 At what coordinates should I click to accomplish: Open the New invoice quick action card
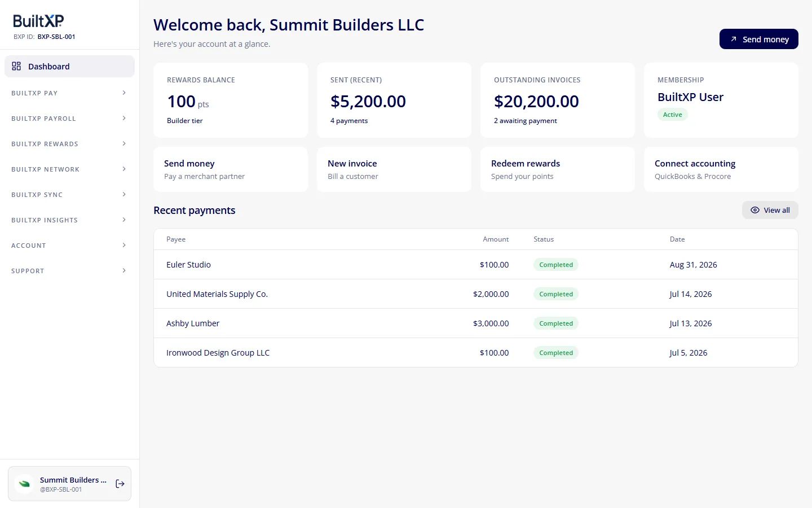394,169
